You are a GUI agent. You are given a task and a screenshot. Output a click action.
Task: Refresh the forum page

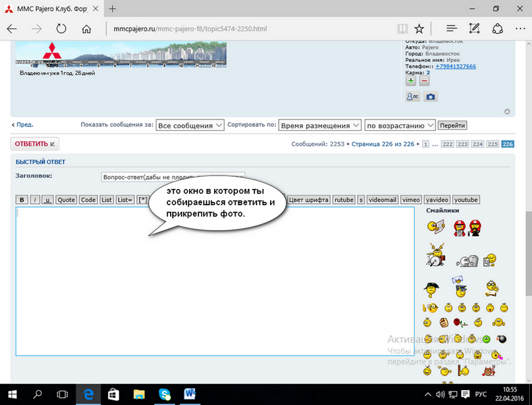click(61, 29)
